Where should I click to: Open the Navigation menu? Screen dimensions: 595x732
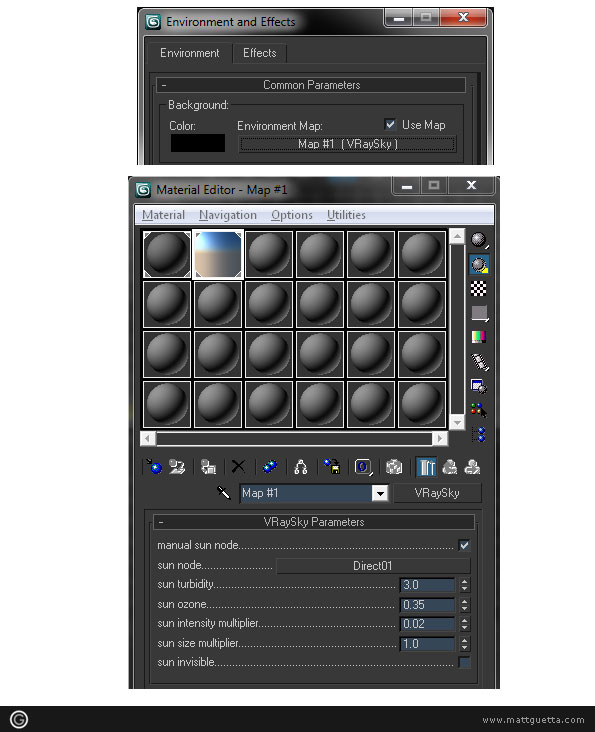pyautogui.click(x=228, y=215)
